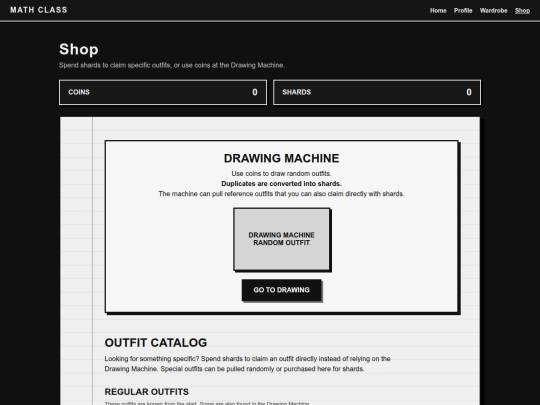
Task: Go to the Profile page
Action: pyautogui.click(x=463, y=11)
